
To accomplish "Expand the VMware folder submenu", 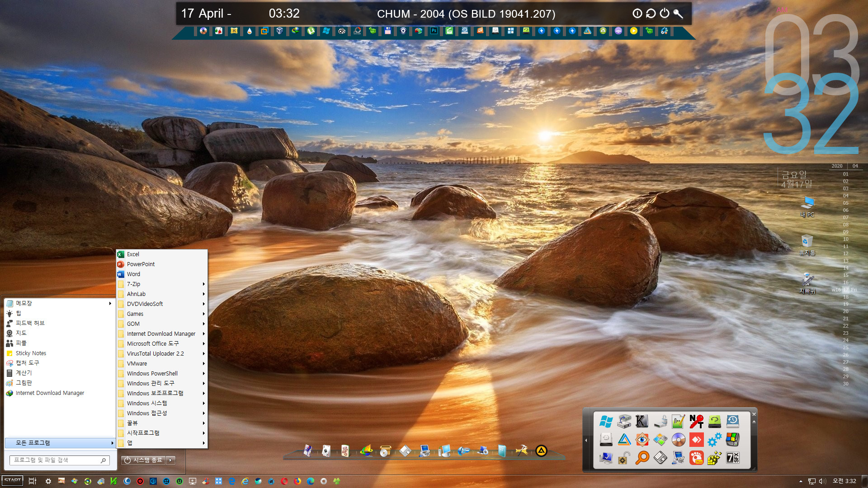I will click(162, 364).
